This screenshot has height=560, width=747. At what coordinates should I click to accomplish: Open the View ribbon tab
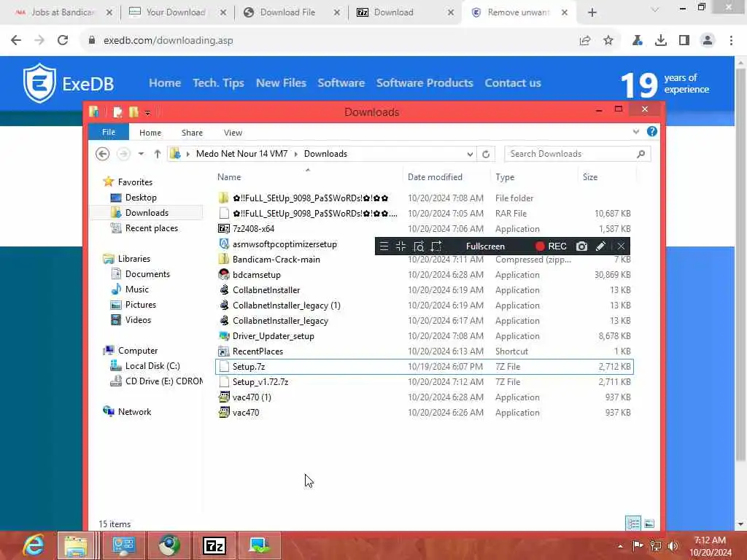click(233, 133)
